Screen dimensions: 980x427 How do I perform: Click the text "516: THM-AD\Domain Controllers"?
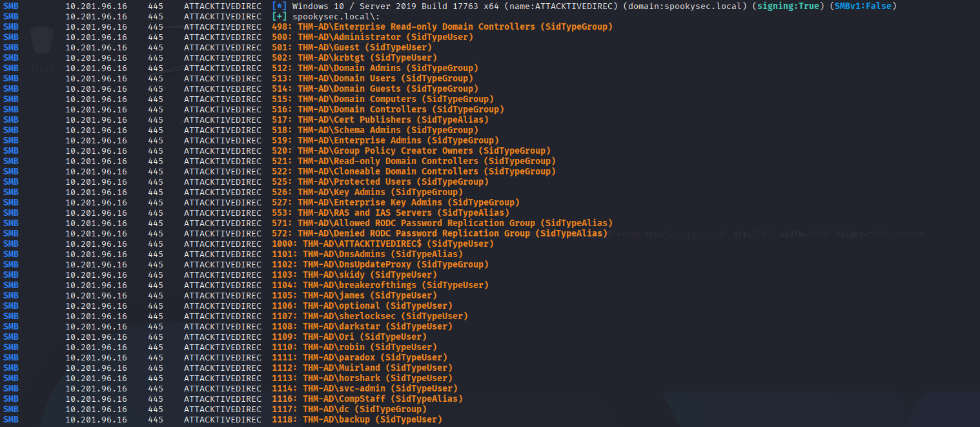[x=349, y=109]
